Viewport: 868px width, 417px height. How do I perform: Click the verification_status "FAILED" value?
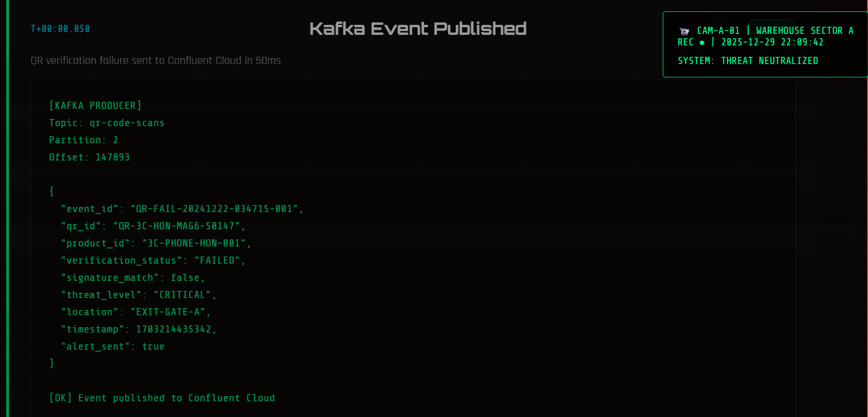tap(217, 260)
